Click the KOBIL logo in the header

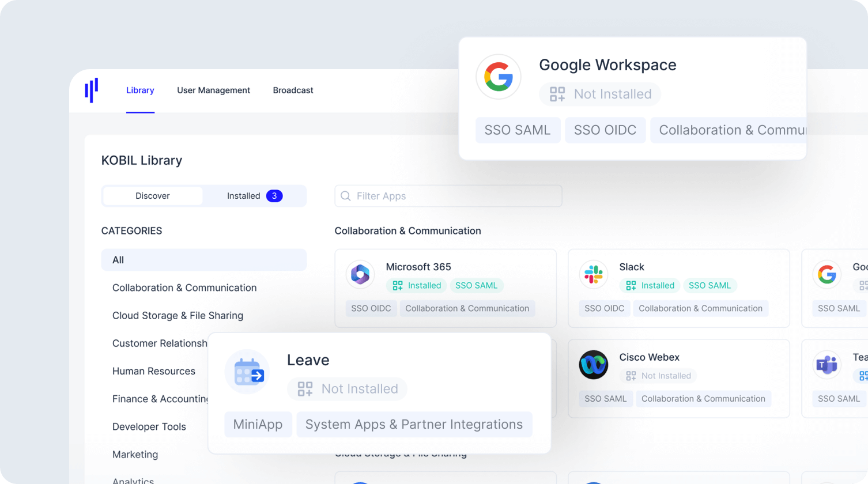pos(91,90)
